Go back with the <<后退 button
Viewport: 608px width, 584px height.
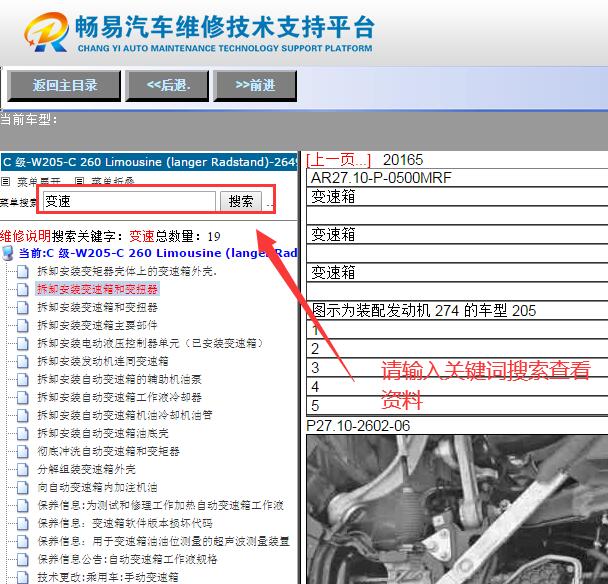[x=168, y=86]
